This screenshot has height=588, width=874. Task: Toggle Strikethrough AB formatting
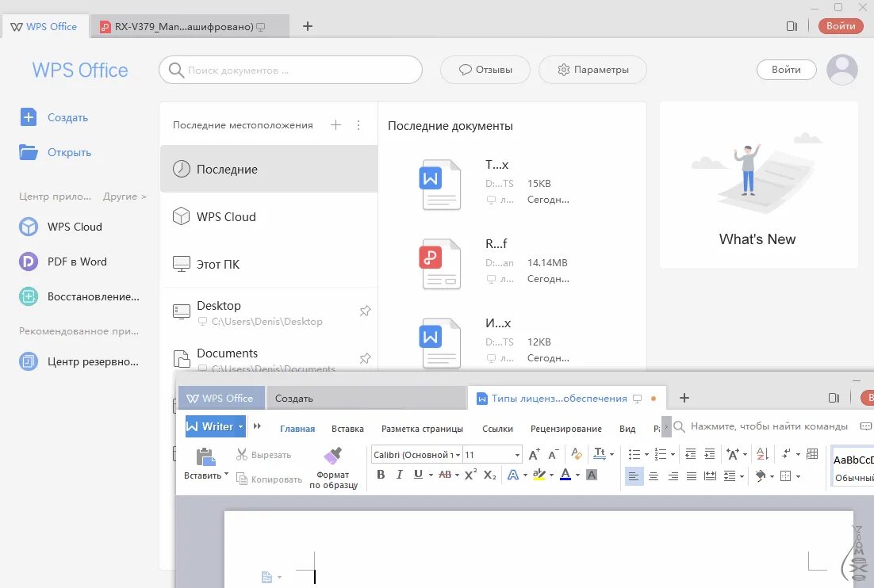445,475
